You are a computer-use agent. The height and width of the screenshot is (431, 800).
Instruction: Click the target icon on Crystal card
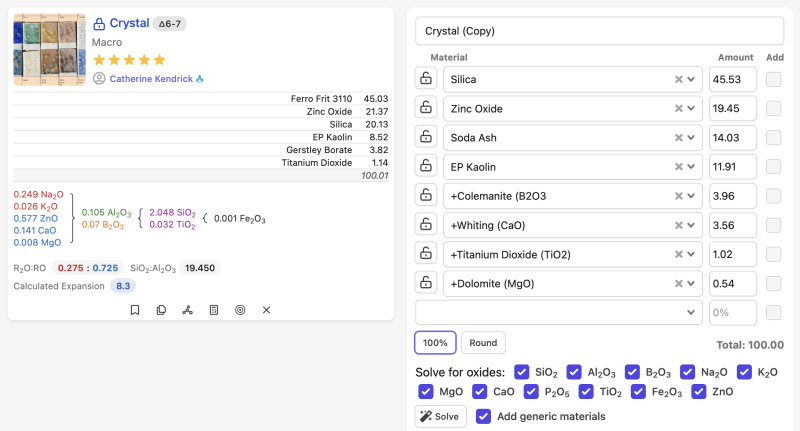coord(240,310)
